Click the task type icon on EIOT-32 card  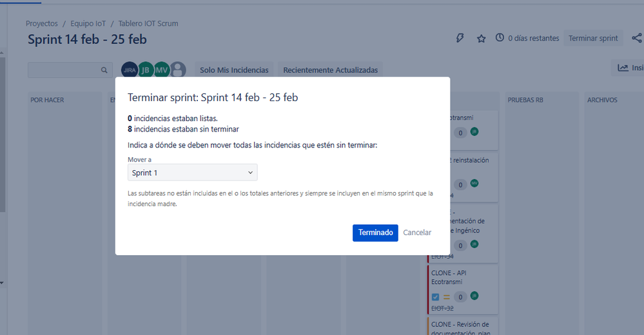tap(435, 297)
